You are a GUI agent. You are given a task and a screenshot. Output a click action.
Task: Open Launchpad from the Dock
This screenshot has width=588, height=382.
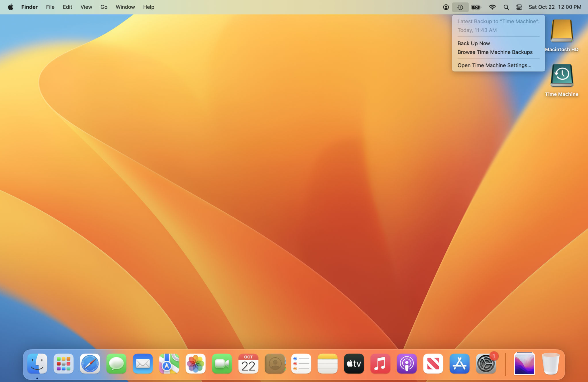63,364
